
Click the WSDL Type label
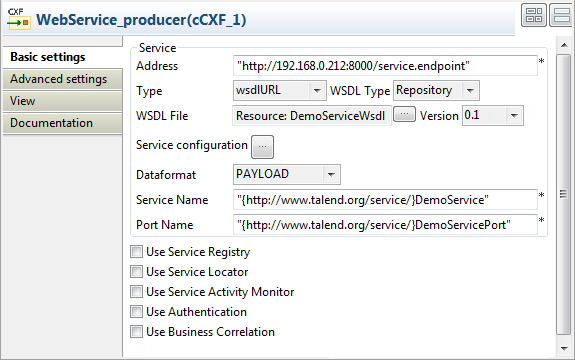tap(360, 91)
